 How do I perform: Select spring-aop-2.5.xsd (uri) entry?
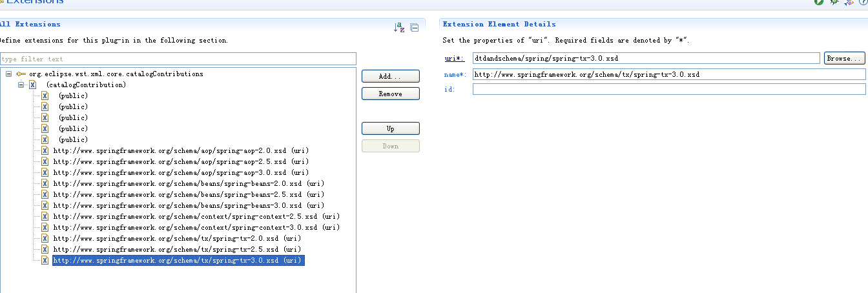[x=181, y=161]
